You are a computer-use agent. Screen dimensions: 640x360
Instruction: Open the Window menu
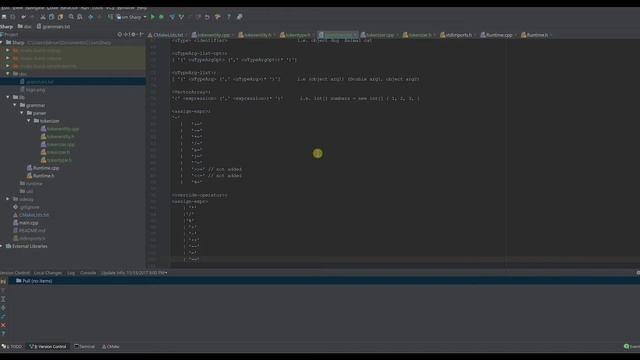(126, 8)
